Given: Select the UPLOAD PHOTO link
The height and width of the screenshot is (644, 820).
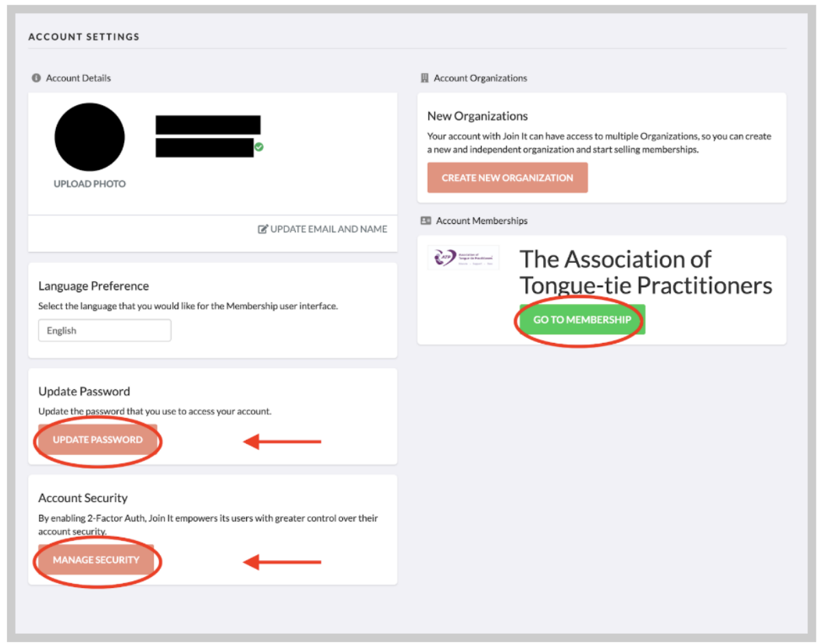Looking at the screenshot, I should click(x=90, y=184).
